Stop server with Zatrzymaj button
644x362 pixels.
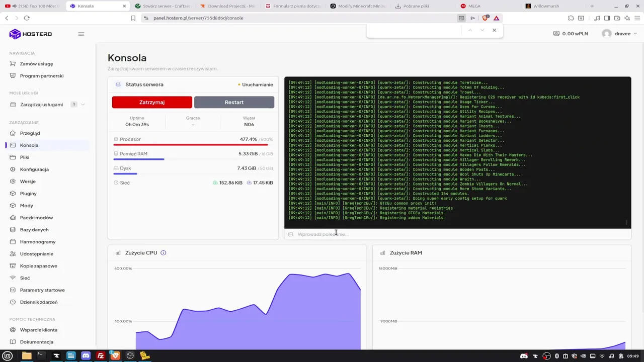pos(152,102)
